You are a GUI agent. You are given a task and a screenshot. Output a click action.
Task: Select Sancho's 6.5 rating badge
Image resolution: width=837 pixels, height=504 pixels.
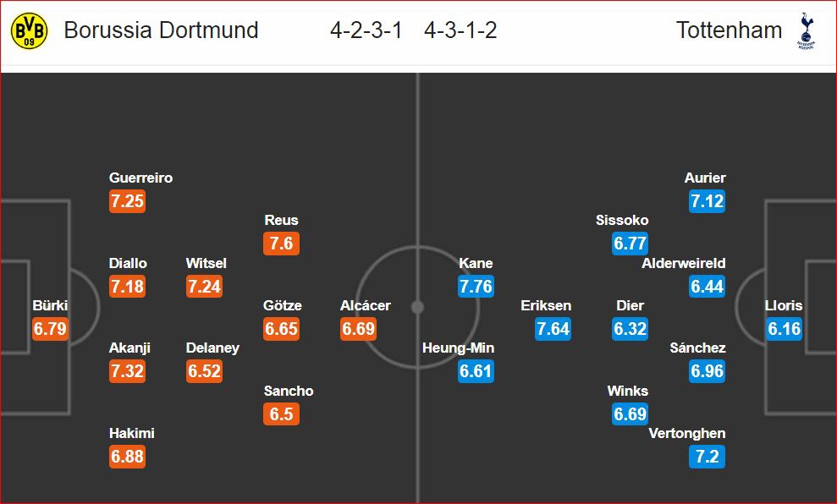(281, 414)
